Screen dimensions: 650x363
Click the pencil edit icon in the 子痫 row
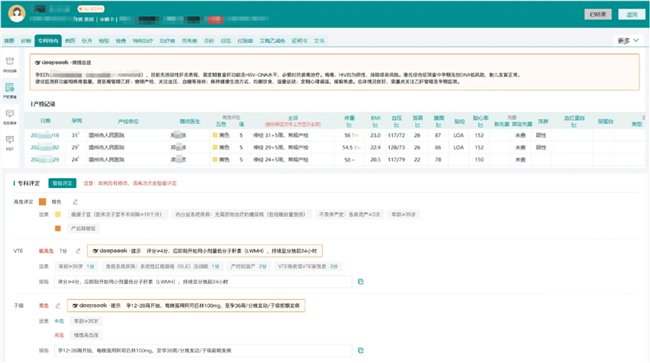click(58, 305)
